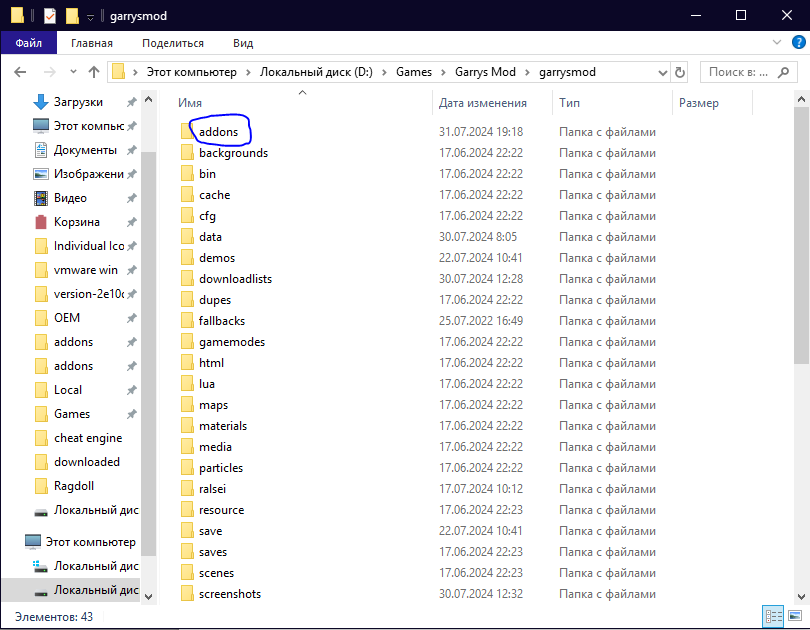The height and width of the screenshot is (630, 810).
Task: Open the Файл menu
Action: click(29, 43)
